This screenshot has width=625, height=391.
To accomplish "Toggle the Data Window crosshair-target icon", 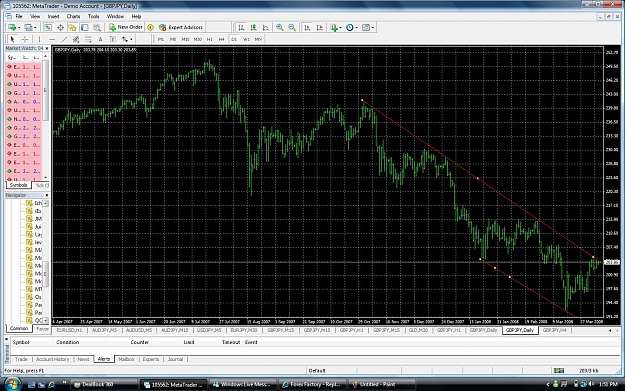I will pos(60,28).
